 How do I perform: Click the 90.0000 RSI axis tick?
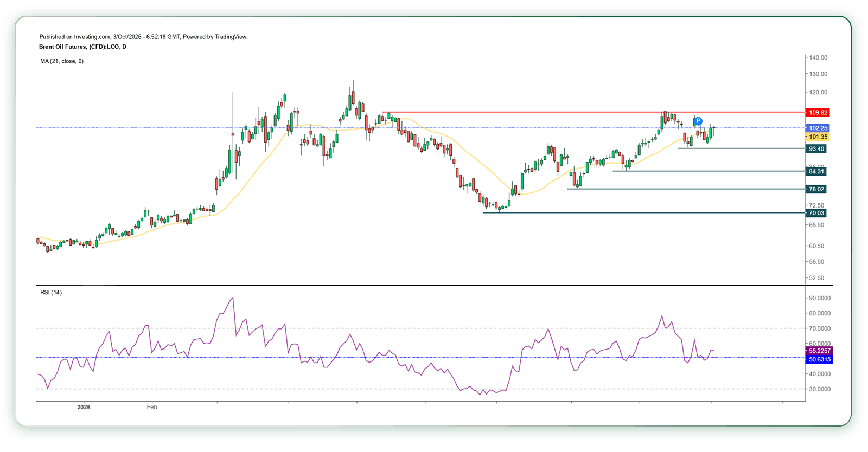820,298
